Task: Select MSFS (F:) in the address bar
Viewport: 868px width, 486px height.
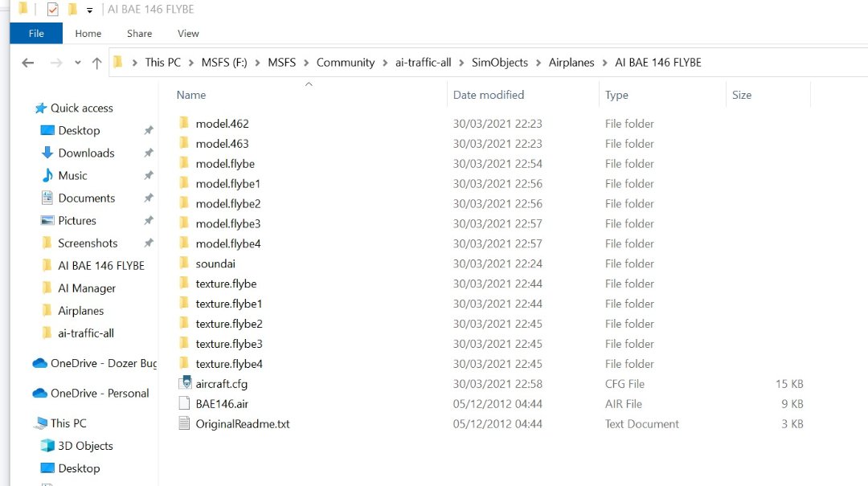Action: (224, 63)
